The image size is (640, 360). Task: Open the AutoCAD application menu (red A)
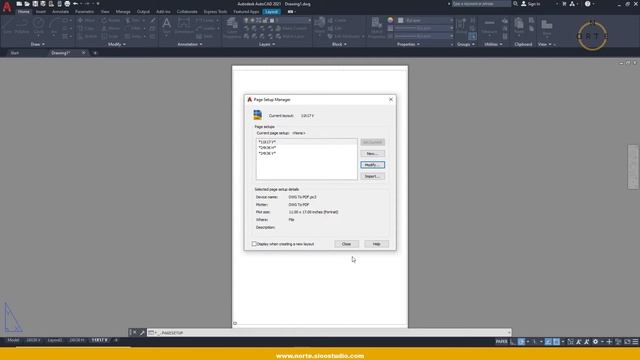[7, 7]
